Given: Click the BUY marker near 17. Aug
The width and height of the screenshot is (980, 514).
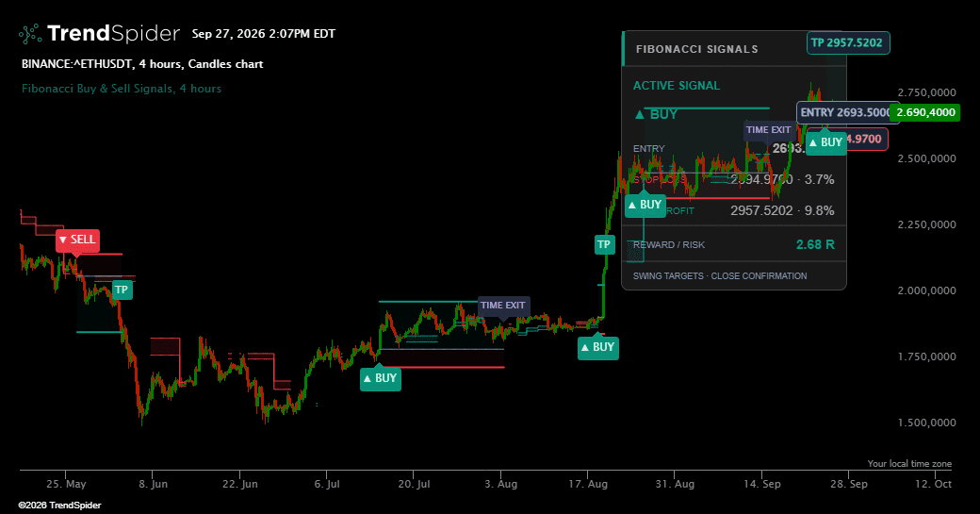Looking at the screenshot, I should (598, 346).
